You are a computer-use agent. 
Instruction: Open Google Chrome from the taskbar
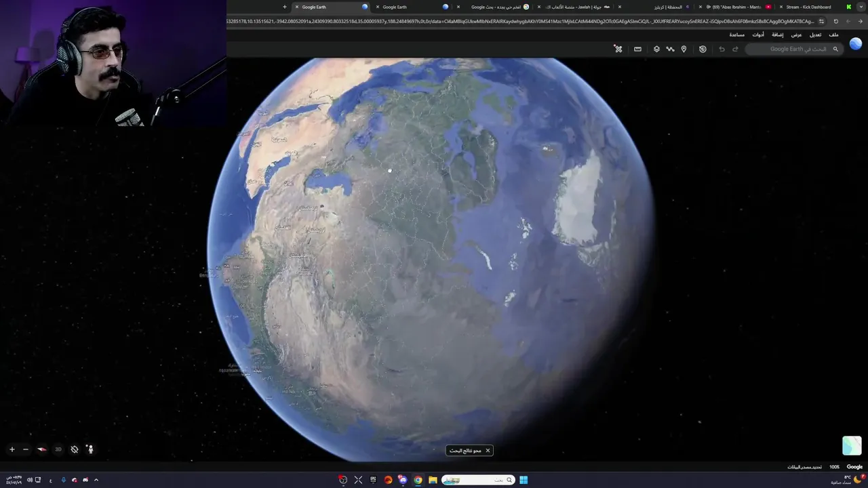point(418,480)
